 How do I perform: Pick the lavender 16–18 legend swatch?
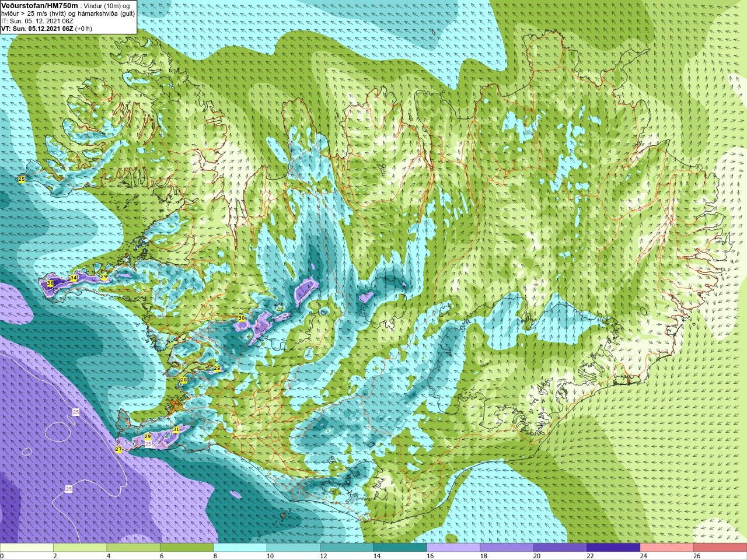click(x=453, y=547)
